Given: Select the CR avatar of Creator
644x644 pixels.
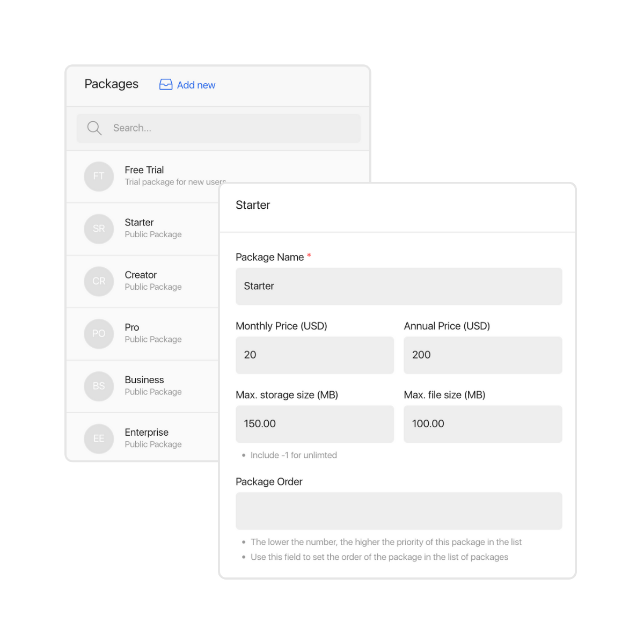Looking at the screenshot, I should click(99, 281).
